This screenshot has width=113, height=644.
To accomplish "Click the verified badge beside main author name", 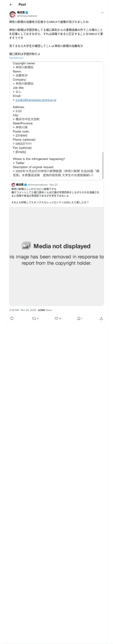I will pos(27,13).
